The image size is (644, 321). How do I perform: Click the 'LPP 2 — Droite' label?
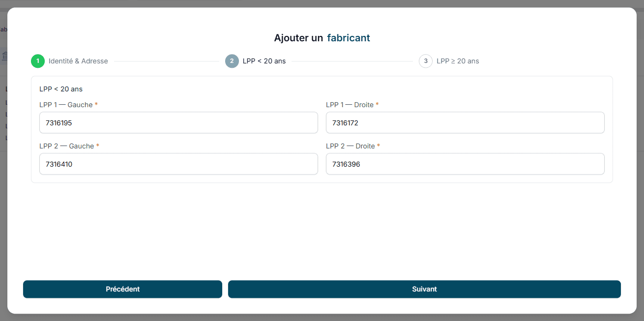pos(353,146)
